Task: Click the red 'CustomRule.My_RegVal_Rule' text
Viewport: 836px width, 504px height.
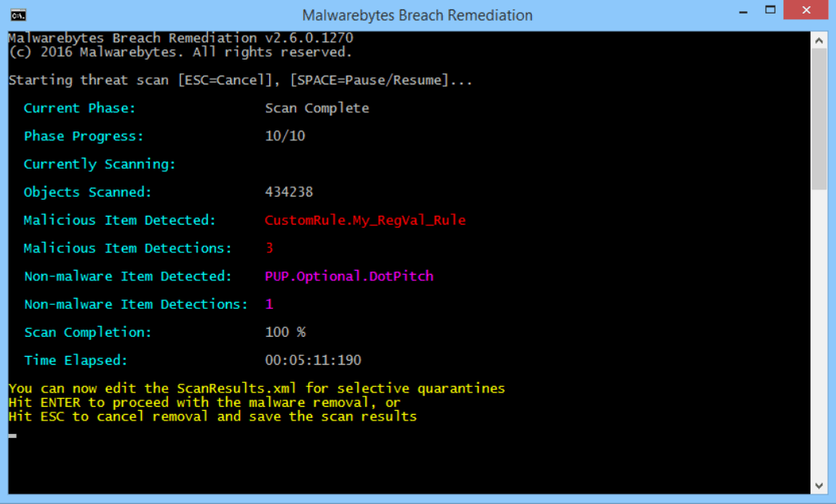Action: click(x=365, y=221)
